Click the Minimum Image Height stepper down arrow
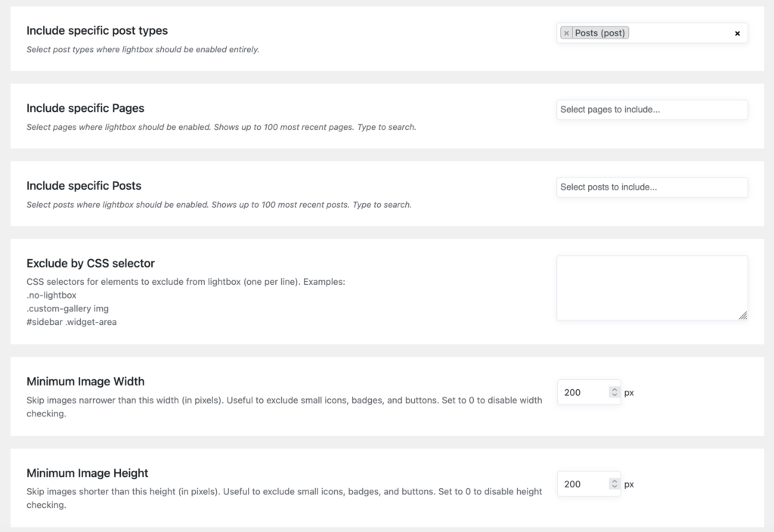Viewport: 774px width, 532px height. coord(613,487)
